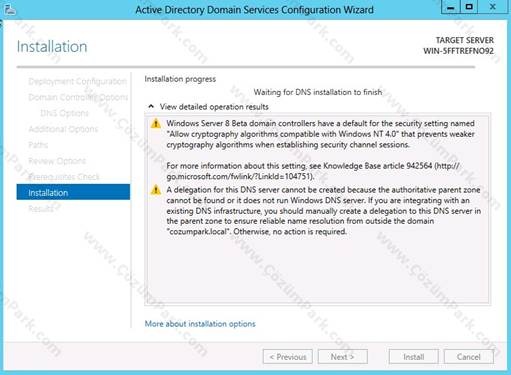
Task: Click the wizard app icon in title bar
Action: point(10,10)
